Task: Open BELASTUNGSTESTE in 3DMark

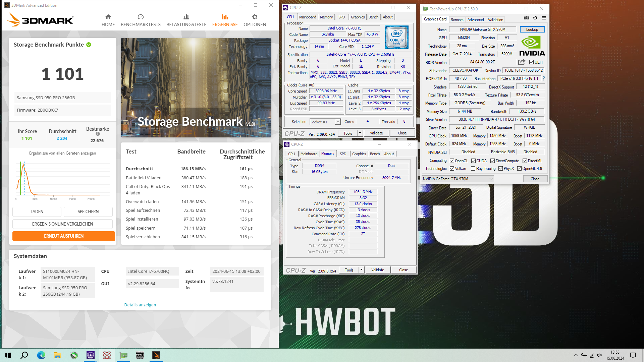Action: click(186, 20)
